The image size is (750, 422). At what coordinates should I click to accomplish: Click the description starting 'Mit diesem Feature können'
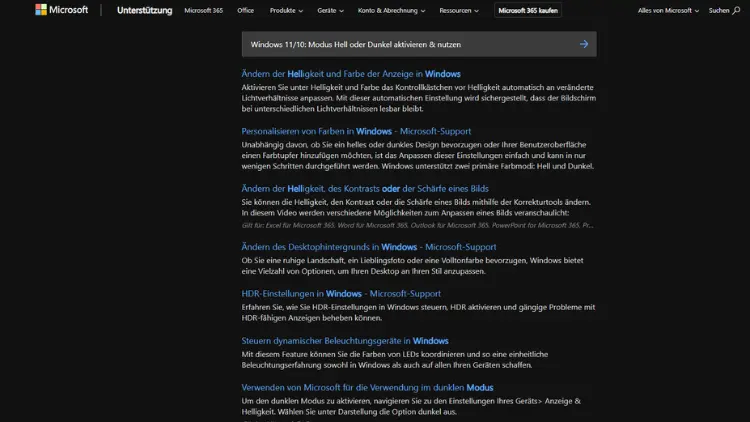395,359
